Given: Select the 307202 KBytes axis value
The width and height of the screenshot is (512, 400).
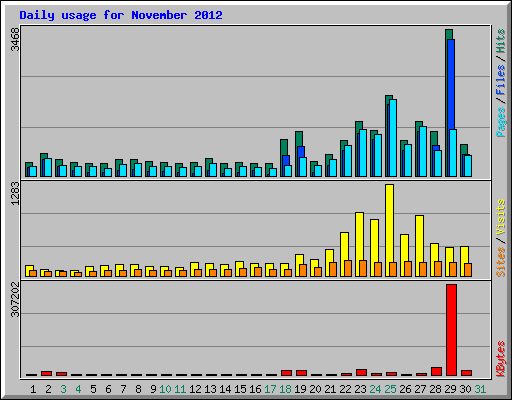Looking at the screenshot, I should pyautogui.click(x=15, y=299).
